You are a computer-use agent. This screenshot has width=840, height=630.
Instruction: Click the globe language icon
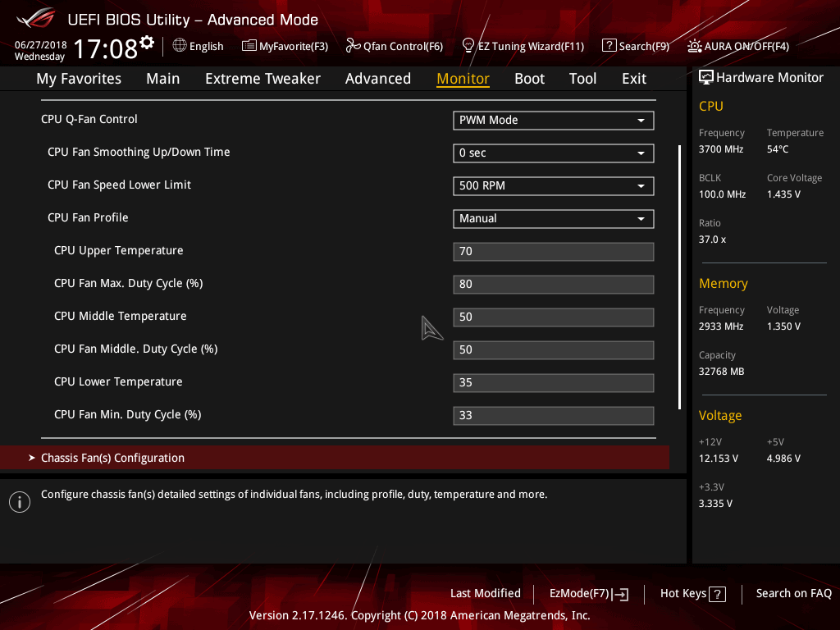coord(180,46)
